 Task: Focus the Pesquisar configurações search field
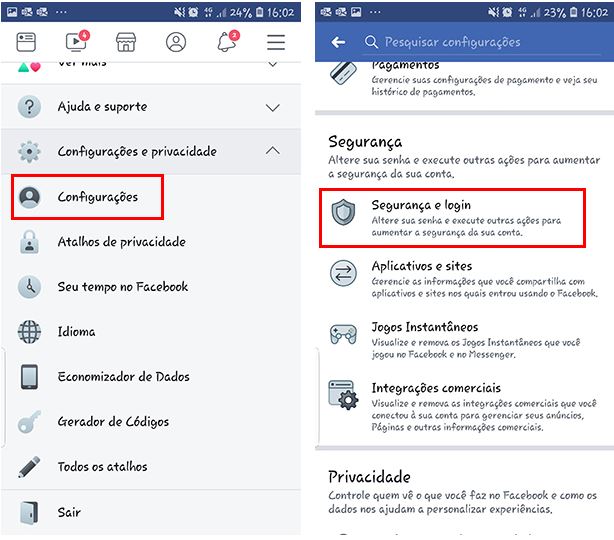[482, 42]
